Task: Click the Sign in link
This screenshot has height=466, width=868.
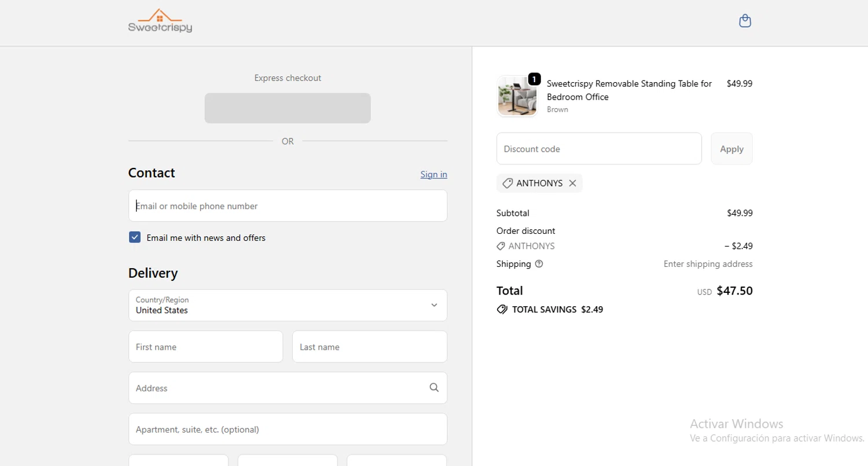Action: [433, 174]
